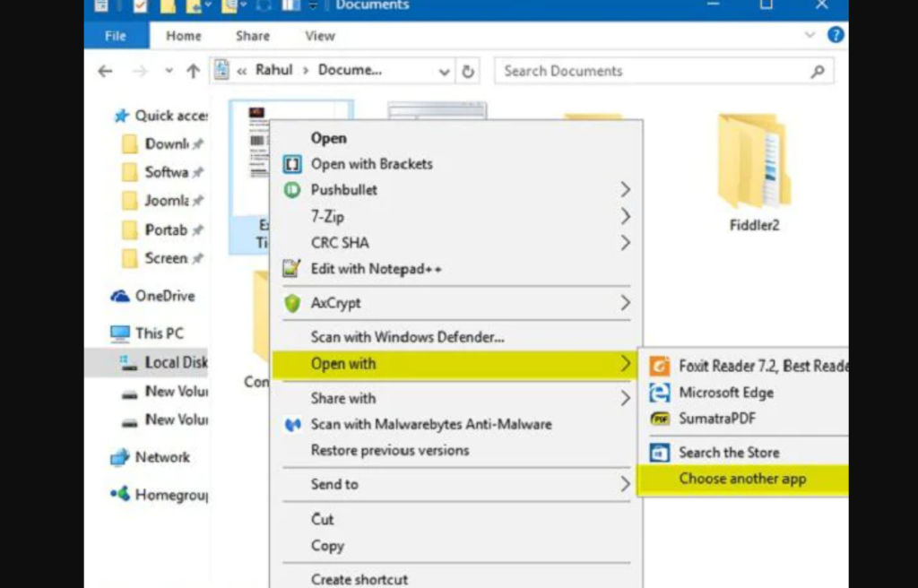Image resolution: width=918 pixels, height=588 pixels.
Task: Click the Store icon beside Search the Store
Action: click(x=659, y=453)
